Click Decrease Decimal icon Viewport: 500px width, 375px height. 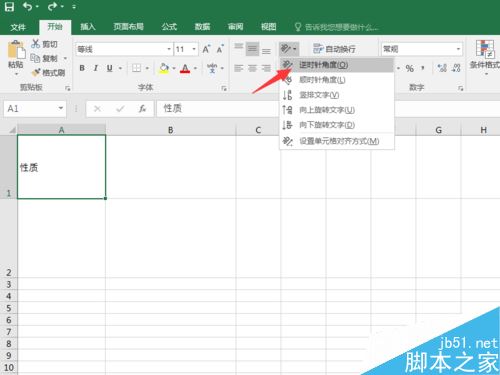pos(456,68)
